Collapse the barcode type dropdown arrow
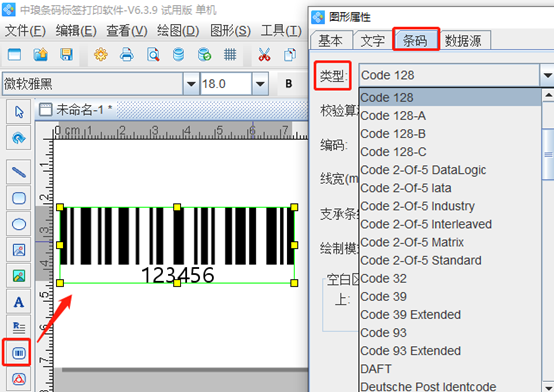The height and width of the screenshot is (392, 554). coord(547,75)
